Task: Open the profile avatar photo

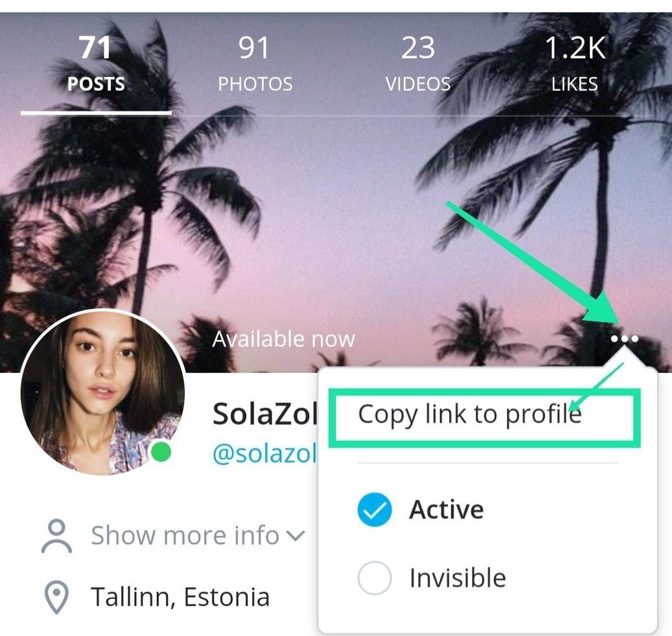Action: pyautogui.click(x=103, y=392)
